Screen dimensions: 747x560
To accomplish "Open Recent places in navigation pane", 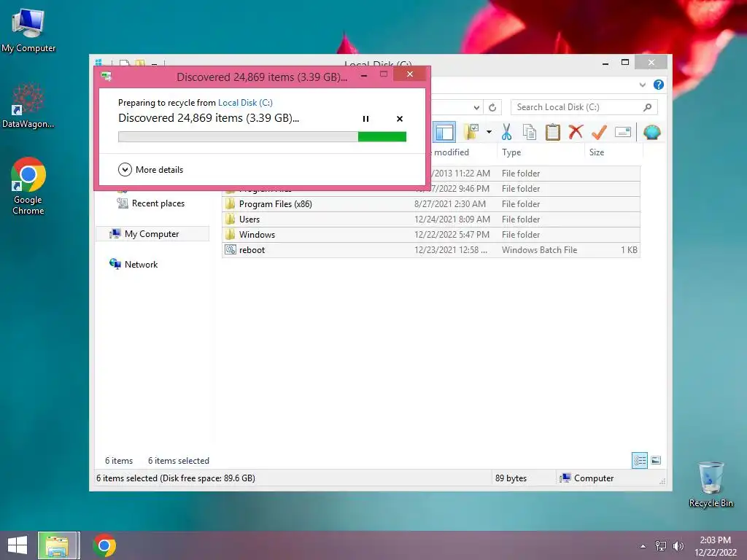I will point(150,203).
